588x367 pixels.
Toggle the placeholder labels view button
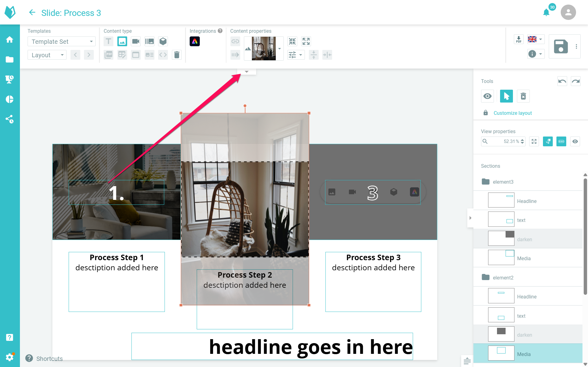point(561,141)
